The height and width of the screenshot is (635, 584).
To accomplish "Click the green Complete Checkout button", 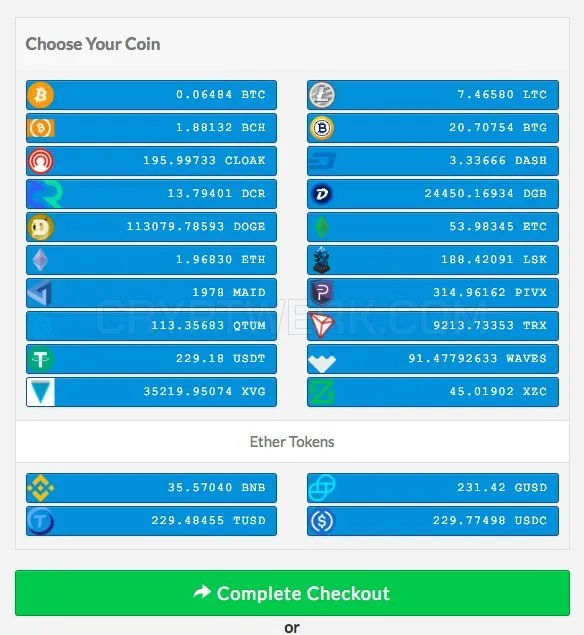I will [x=292, y=593].
